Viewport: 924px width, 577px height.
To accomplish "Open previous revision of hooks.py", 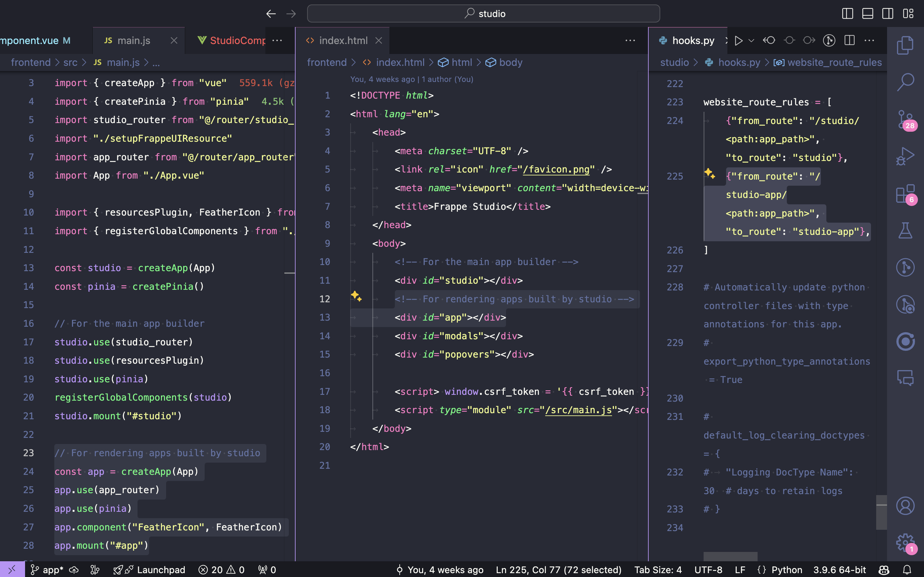I will tap(769, 40).
